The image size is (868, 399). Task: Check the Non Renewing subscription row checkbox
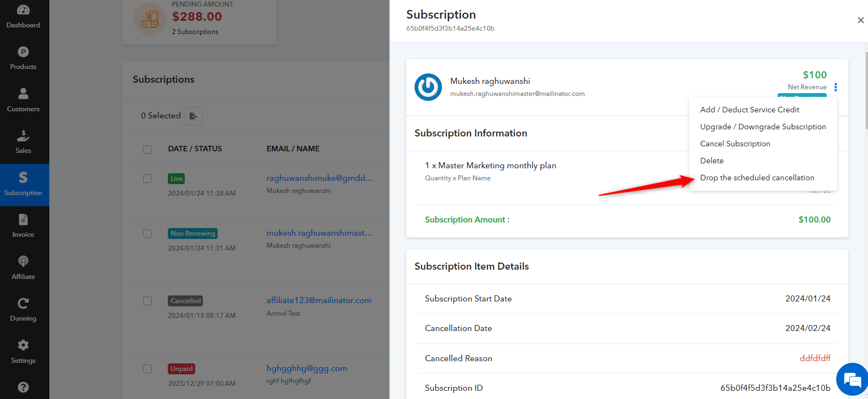(x=147, y=233)
